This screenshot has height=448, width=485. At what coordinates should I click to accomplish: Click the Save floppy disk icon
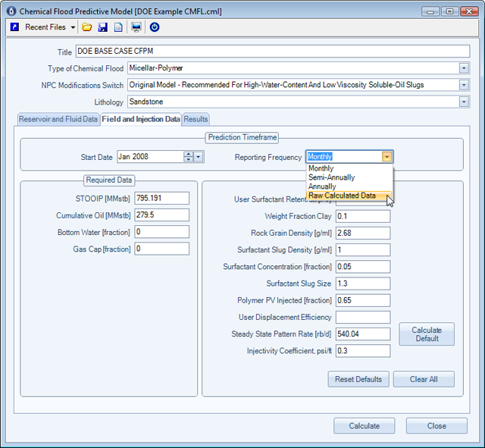coord(103,27)
